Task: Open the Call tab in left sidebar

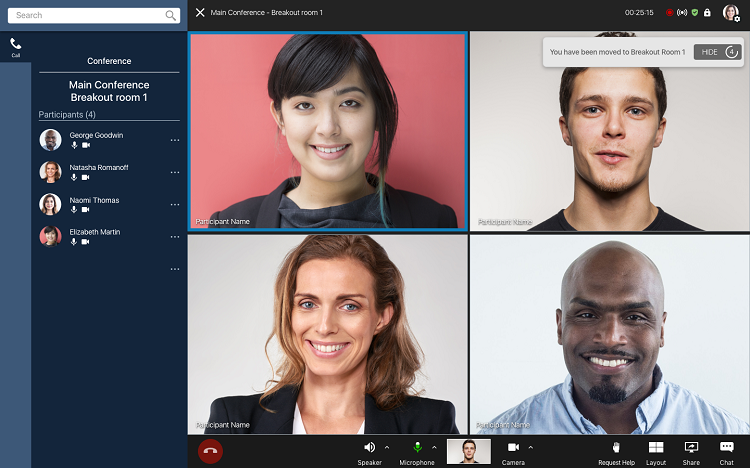Action: [15, 47]
